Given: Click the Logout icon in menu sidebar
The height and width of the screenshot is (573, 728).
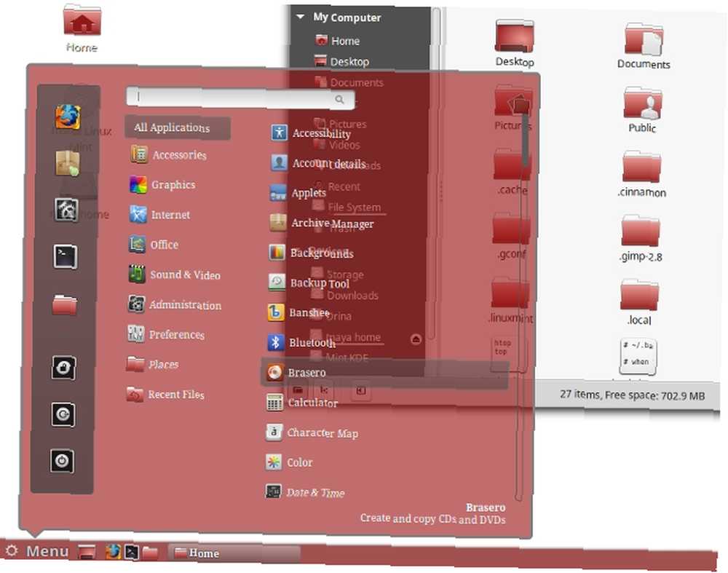Looking at the screenshot, I should click(x=63, y=414).
